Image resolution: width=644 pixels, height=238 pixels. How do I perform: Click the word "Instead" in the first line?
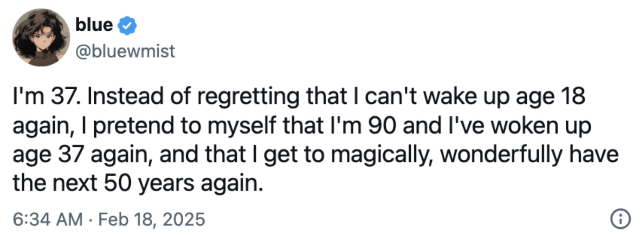(125, 96)
